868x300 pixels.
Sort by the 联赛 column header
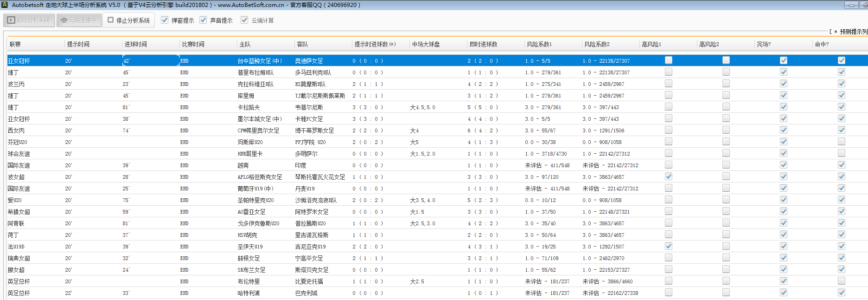[x=15, y=44]
